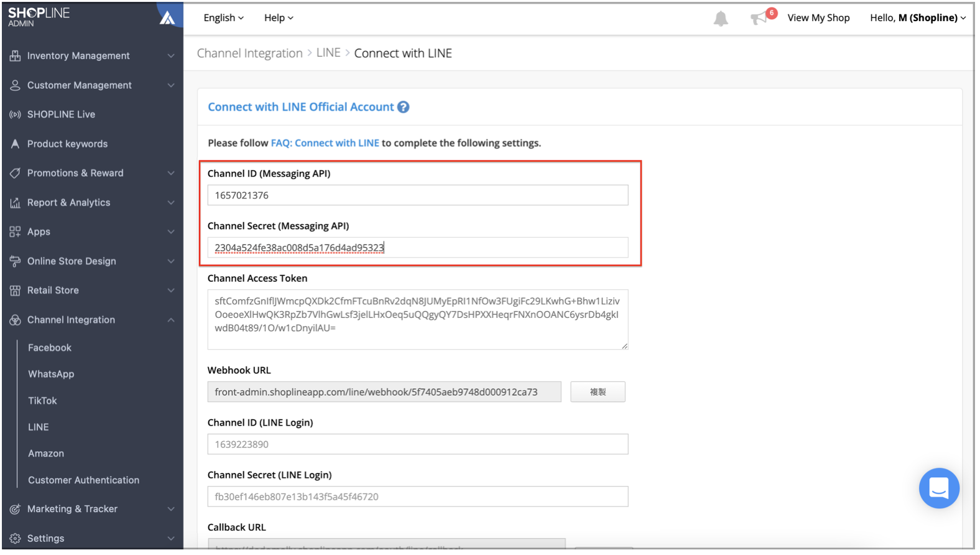Click LINE breadcrumb link

[x=328, y=54]
